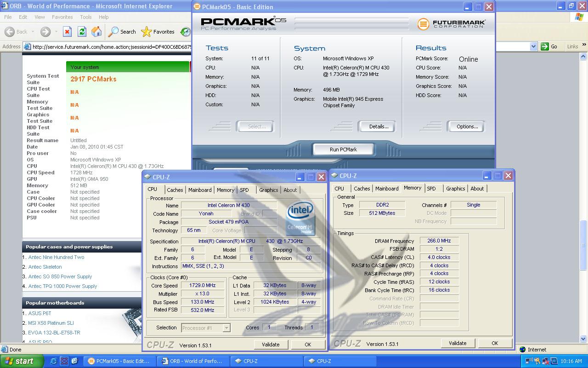Open the Edit menu in Internet Explorer
Screen dimensions: 588x368
pos(23,17)
